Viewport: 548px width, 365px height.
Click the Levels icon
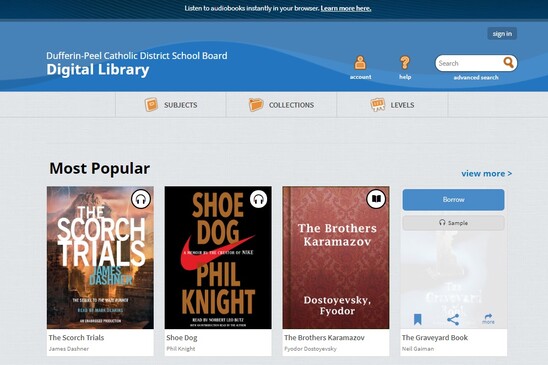(377, 105)
